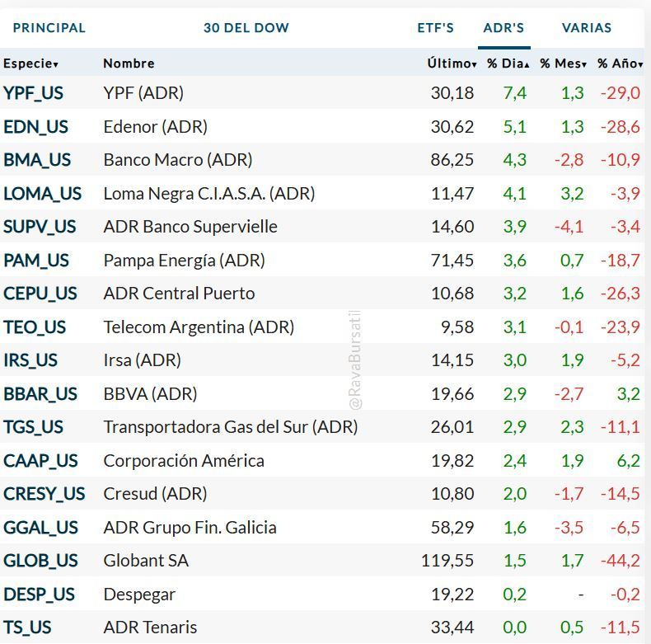The image size is (651, 644).
Task: Click Edenor yearly change -28,6
Action: 621,127
